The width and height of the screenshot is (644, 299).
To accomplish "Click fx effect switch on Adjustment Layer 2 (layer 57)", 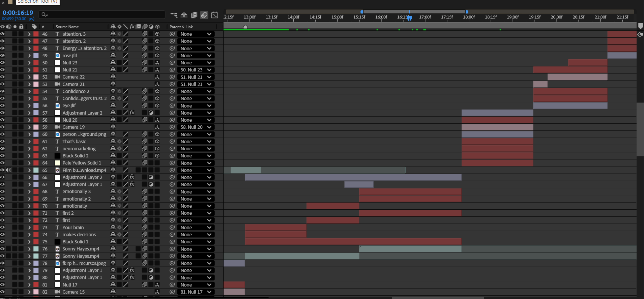I will click(x=132, y=113).
